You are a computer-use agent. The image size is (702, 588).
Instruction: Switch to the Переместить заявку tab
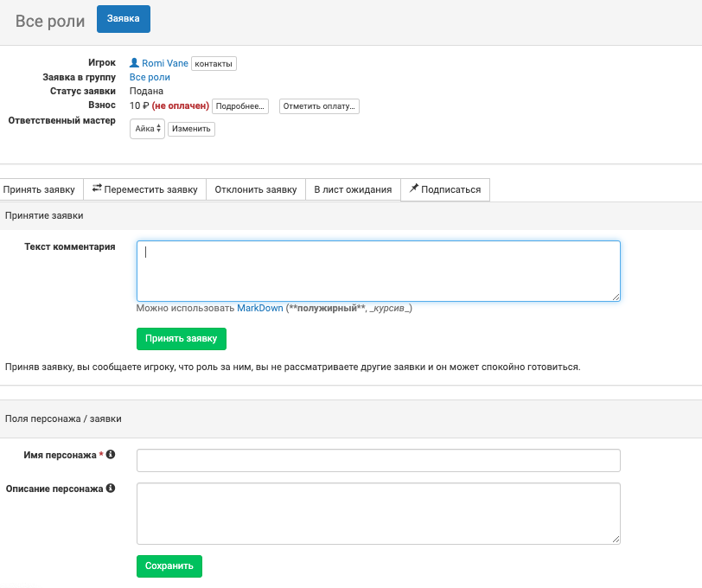(x=144, y=189)
